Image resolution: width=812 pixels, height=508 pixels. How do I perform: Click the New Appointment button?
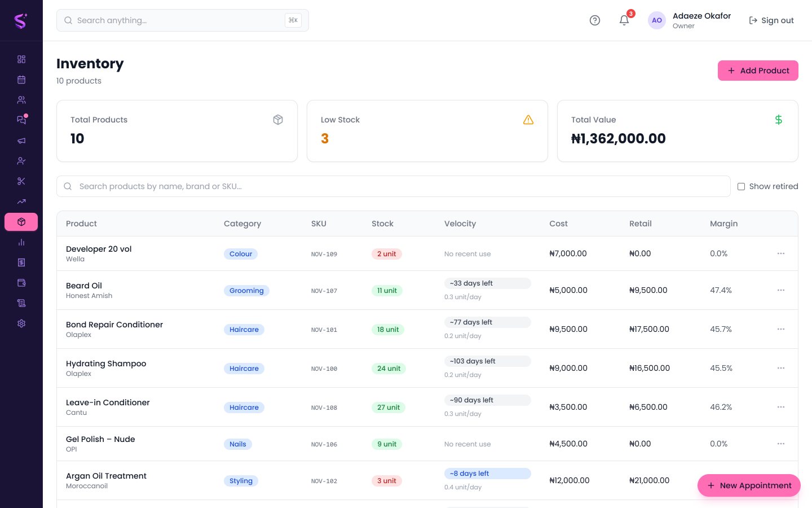pos(749,485)
